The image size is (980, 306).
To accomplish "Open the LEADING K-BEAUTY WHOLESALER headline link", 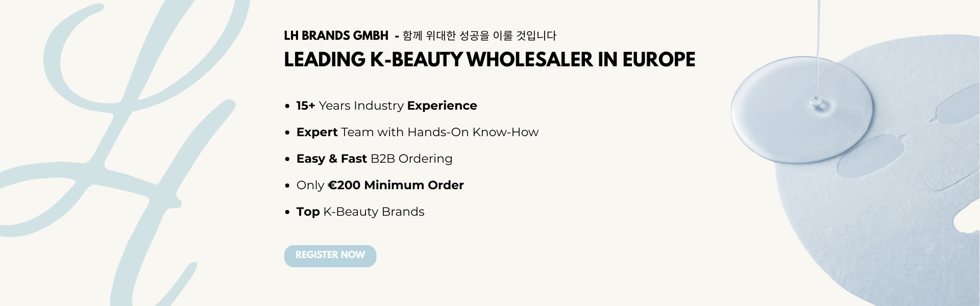I will [x=489, y=60].
